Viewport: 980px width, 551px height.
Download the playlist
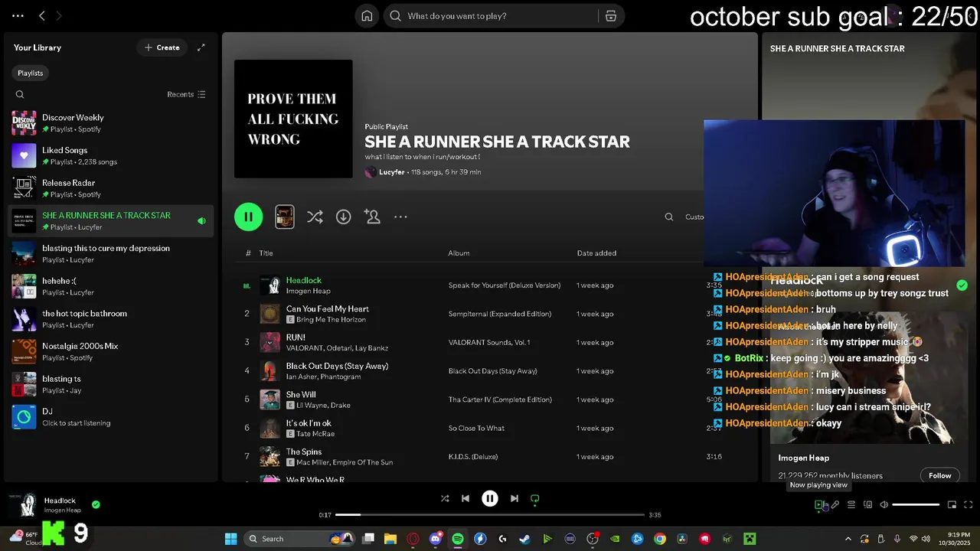[x=344, y=217]
